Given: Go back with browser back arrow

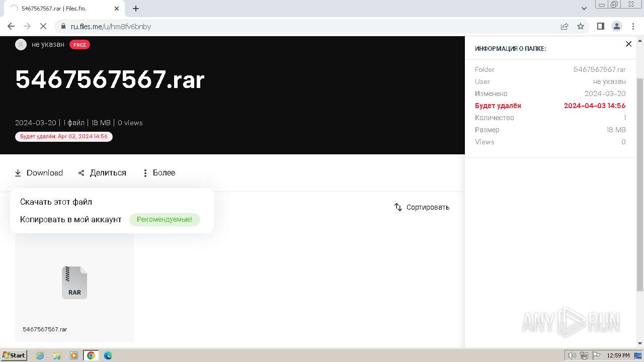Looking at the screenshot, I should point(11,26).
